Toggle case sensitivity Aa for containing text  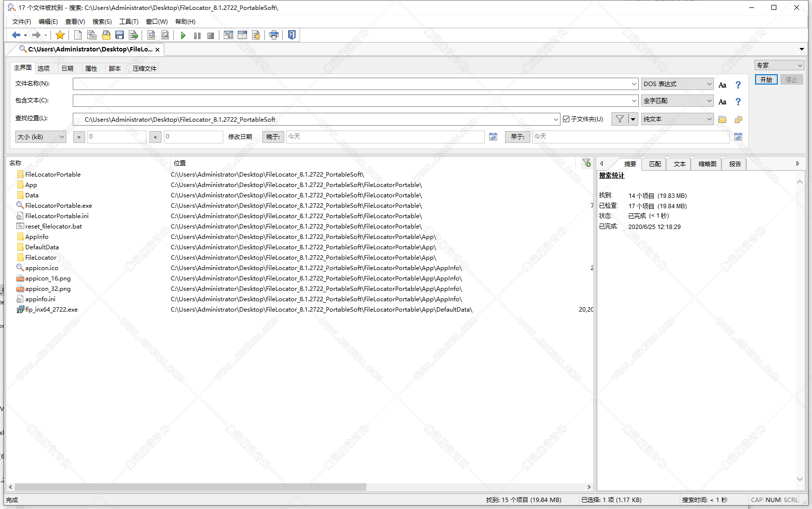722,101
